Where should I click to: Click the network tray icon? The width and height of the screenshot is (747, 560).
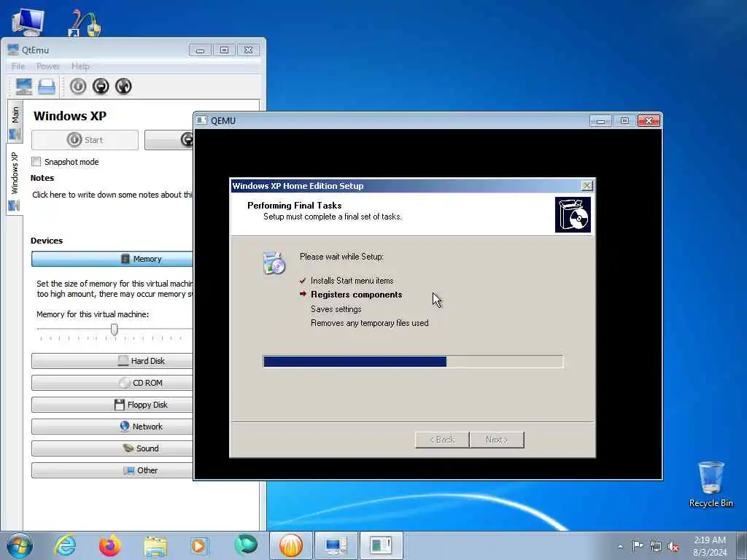656,546
